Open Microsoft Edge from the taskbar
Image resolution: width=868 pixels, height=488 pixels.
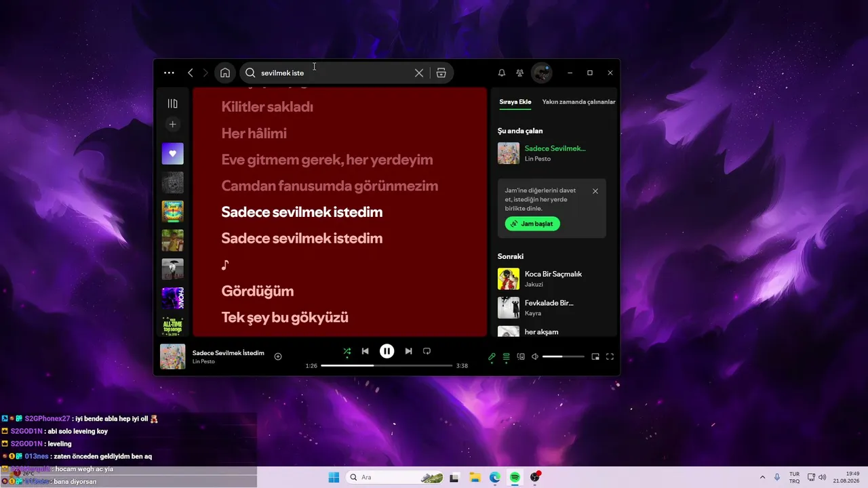point(495,477)
